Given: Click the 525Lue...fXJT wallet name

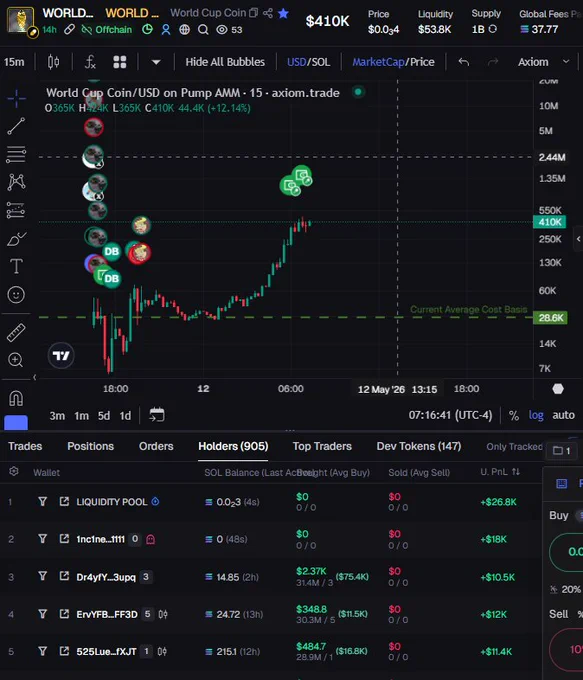Looking at the screenshot, I should 106,652.
